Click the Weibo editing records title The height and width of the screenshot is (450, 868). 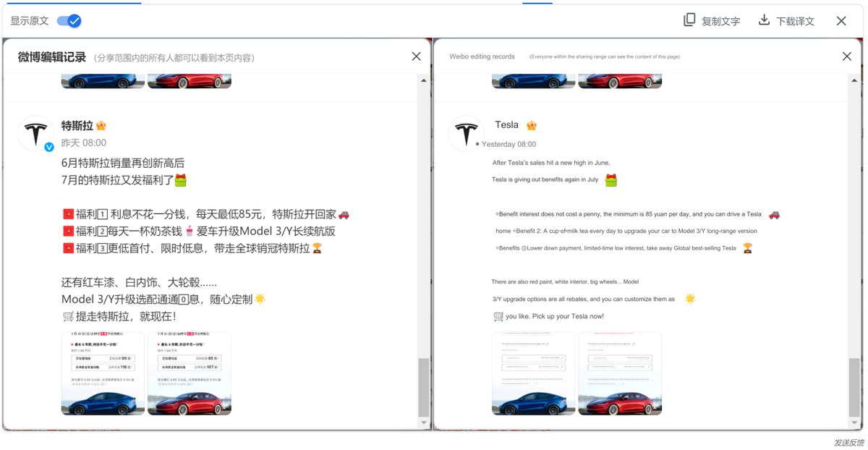tap(482, 56)
